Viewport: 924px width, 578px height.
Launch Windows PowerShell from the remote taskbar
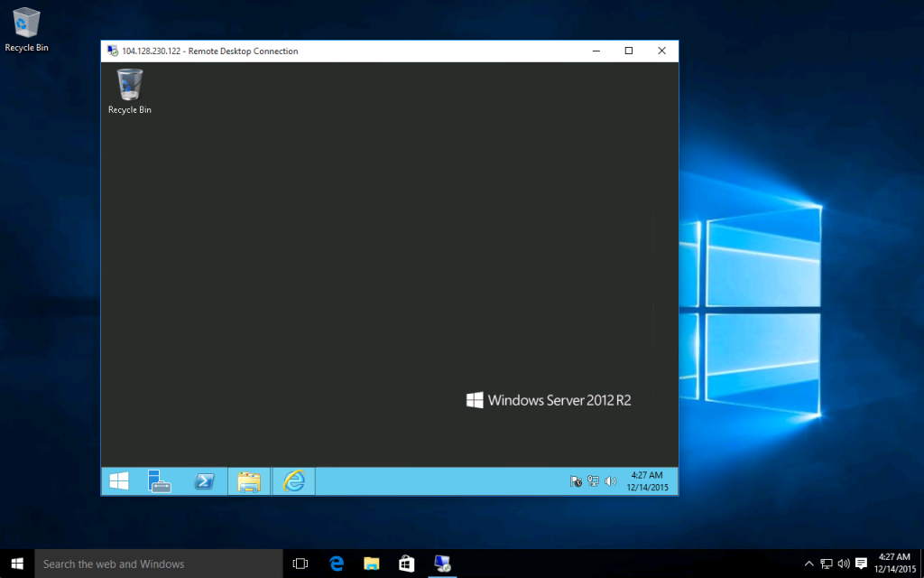point(204,481)
